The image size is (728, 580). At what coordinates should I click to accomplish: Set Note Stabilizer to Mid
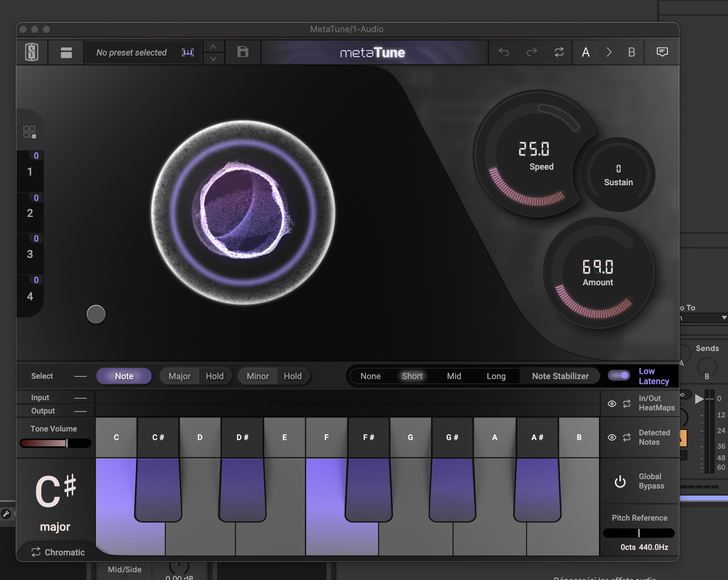[454, 376]
